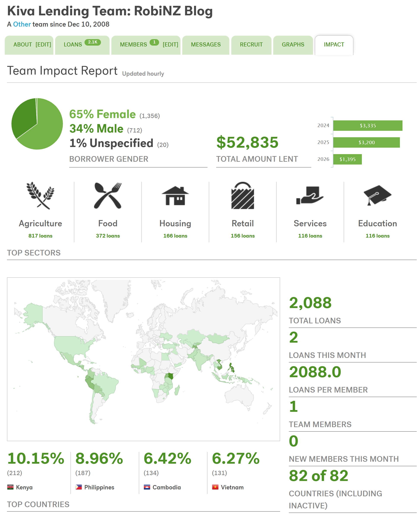Click the 2088.0 loans per member figure
Screen dimensions: 420x519
pos(315,372)
